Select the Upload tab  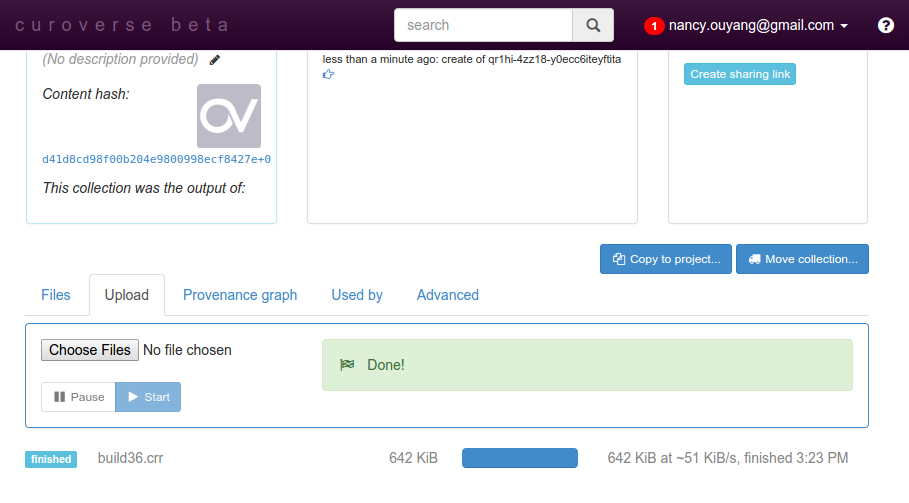126,295
